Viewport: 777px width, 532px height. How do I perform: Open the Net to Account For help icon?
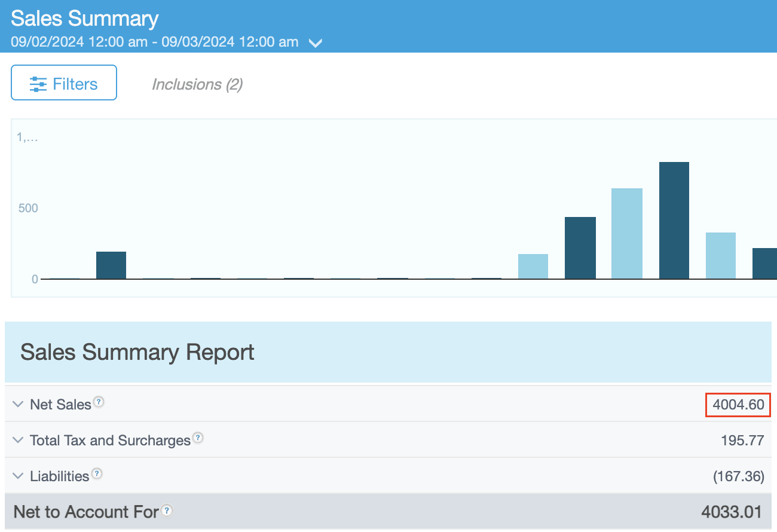[x=167, y=510]
